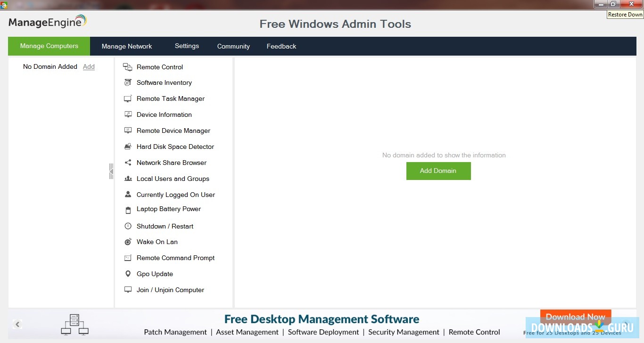Click the Remote Device Manager icon
644x343 pixels.
click(x=128, y=131)
